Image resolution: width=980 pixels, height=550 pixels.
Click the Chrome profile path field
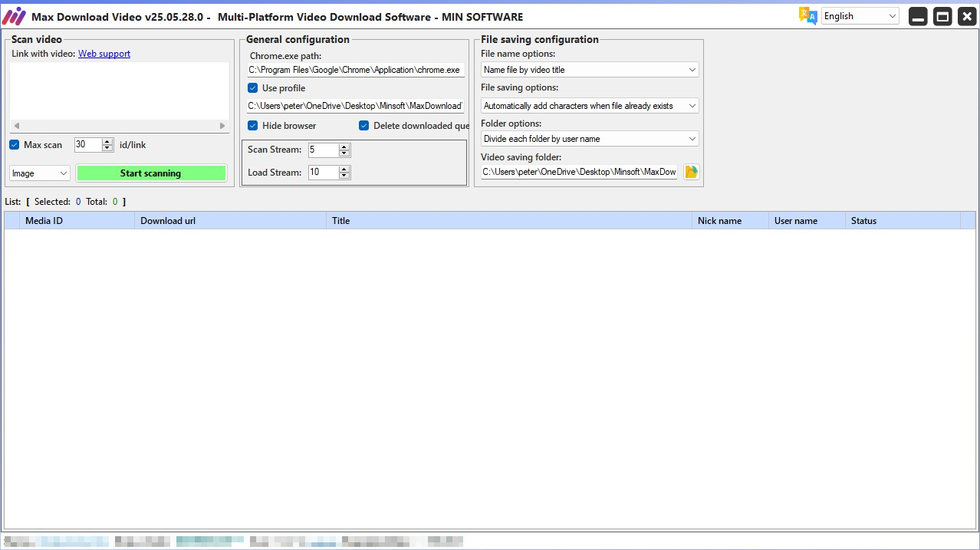point(355,106)
